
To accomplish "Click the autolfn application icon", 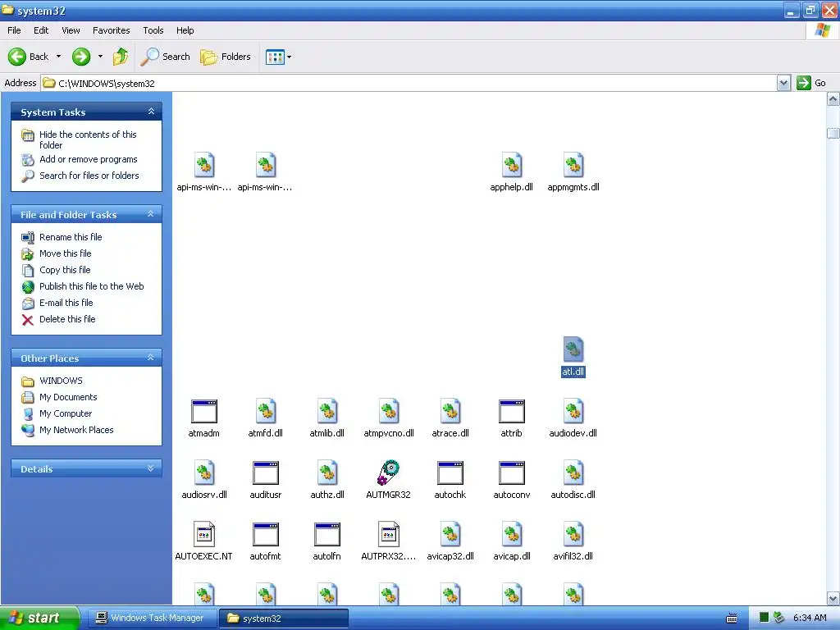I will [x=327, y=535].
